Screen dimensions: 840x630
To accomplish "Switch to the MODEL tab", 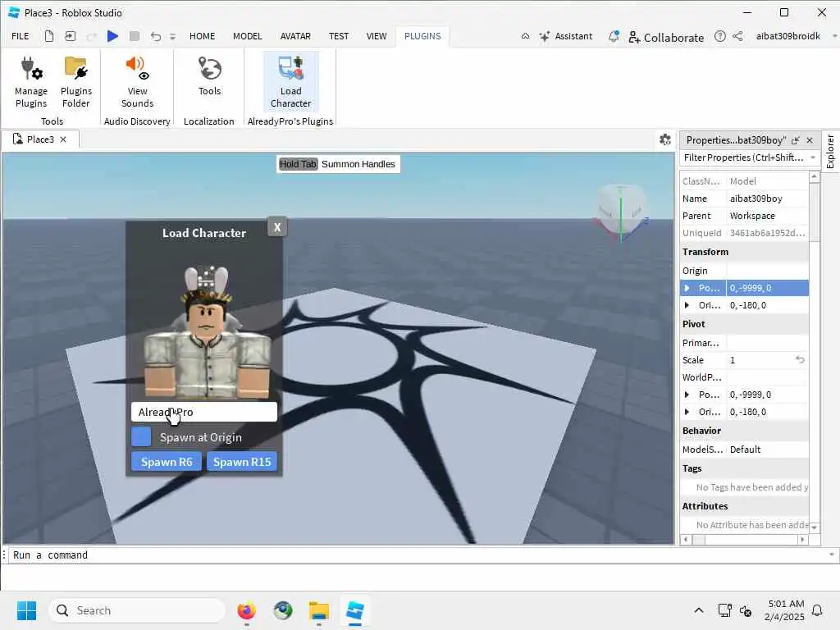I will (248, 36).
